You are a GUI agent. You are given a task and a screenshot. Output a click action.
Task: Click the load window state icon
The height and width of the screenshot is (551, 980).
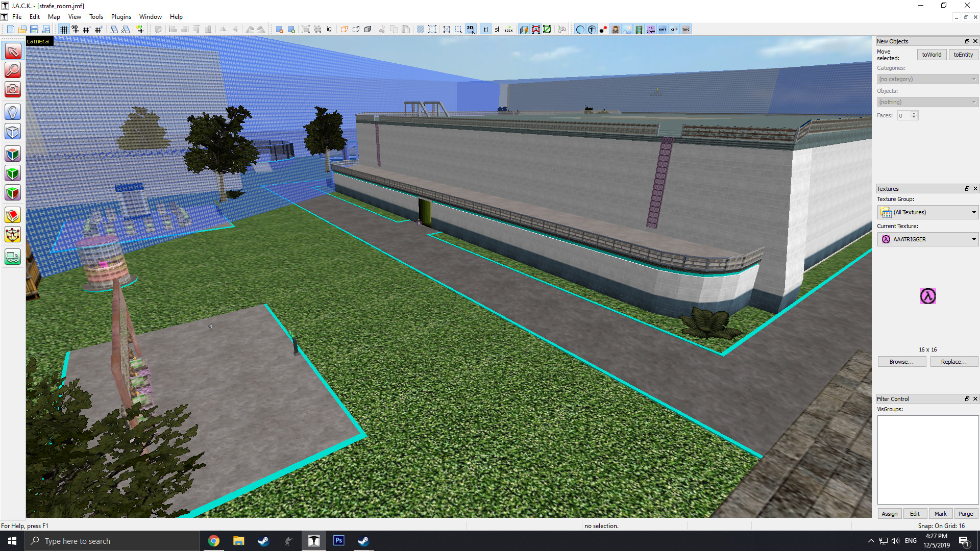pos(113,29)
